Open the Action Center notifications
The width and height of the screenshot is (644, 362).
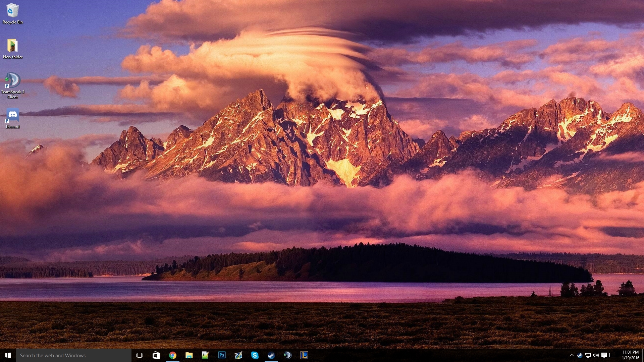[x=604, y=355]
